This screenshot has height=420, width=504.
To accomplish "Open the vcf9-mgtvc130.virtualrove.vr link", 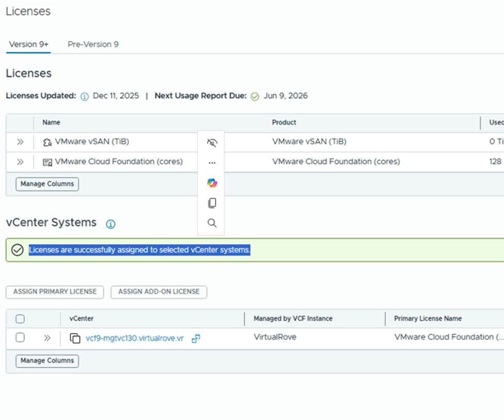I will pos(134,339).
